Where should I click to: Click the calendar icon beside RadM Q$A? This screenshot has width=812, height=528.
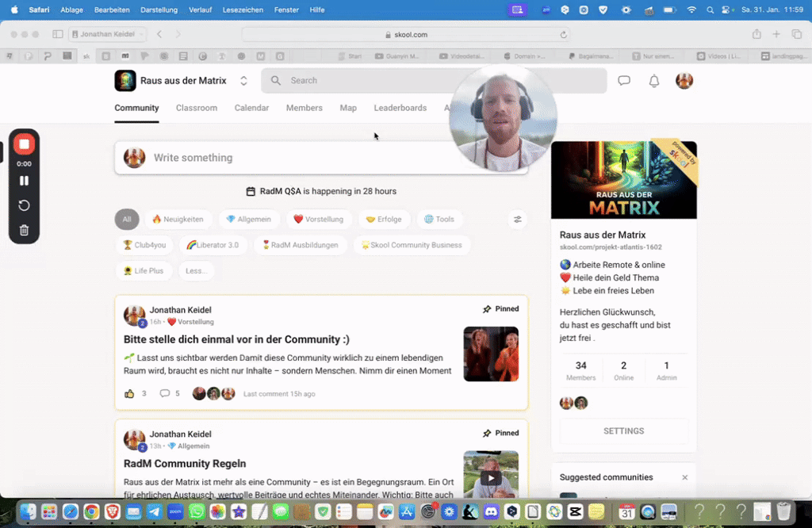coord(250,191)
